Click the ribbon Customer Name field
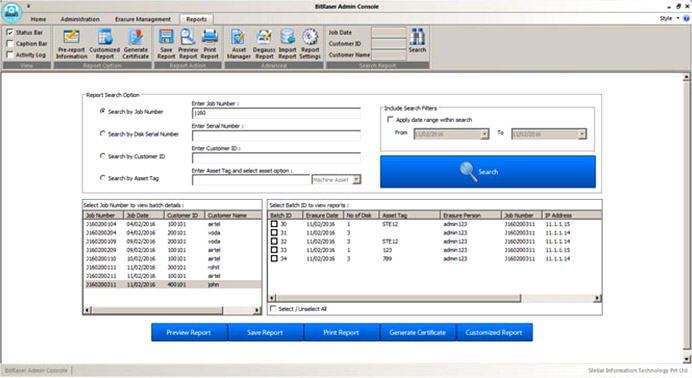 click(x=388, y=55)
